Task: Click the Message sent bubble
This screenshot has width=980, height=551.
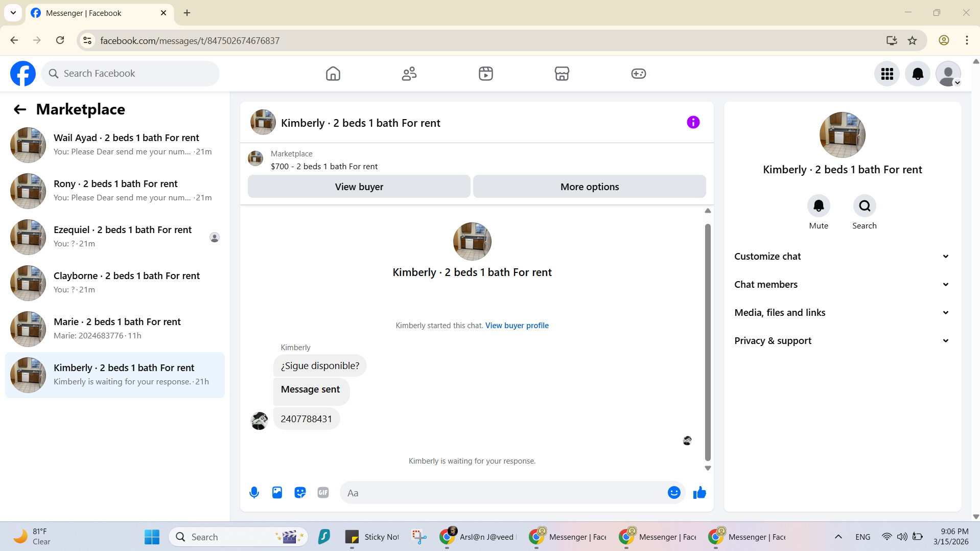Action: pos(311,391)
